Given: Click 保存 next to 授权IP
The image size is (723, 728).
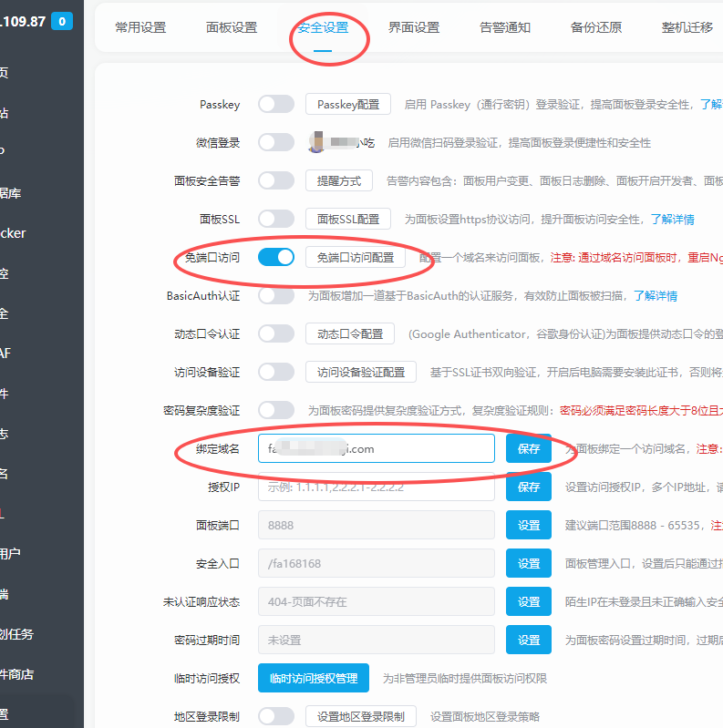Looking at the screenshot, I should (529, 487).
